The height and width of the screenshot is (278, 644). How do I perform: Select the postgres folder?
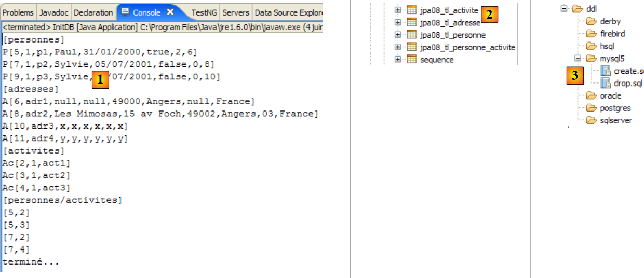tap(615, 108)
